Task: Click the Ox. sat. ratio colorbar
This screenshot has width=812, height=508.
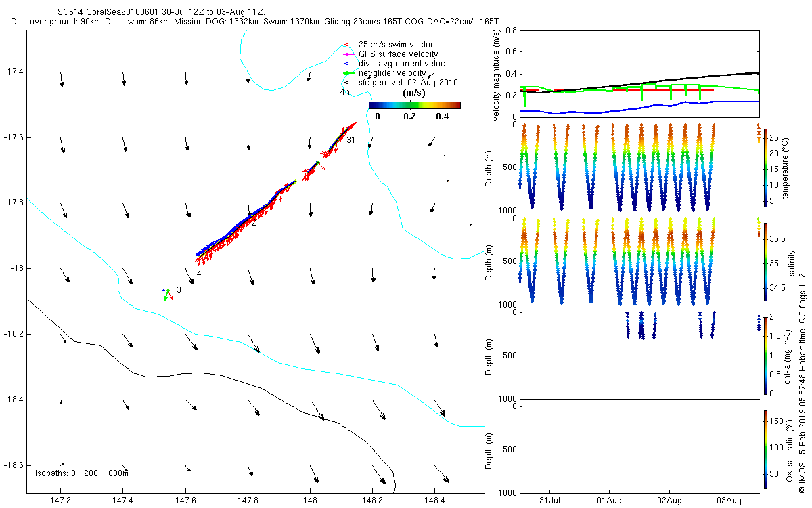Action: click(x=765, y=449)
